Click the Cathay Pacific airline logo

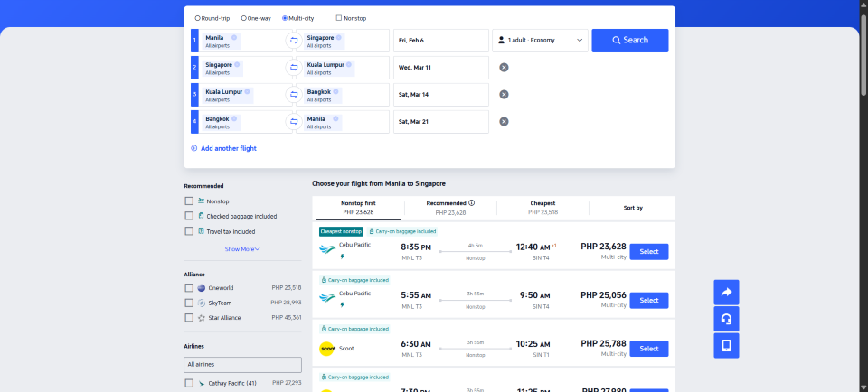click(x=202, y=383)
